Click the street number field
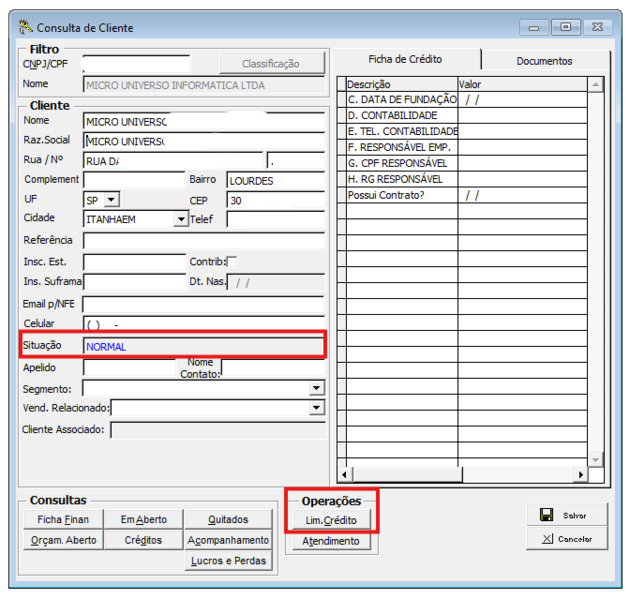Viewport: 630px width, 599px height. click(x=296, y=161)
